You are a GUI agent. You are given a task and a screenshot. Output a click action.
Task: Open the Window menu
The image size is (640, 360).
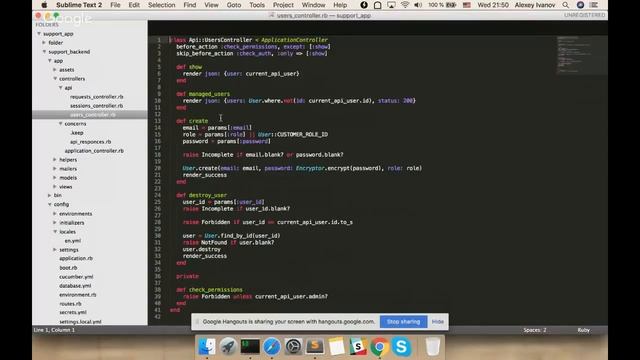[x=313, y=5]
